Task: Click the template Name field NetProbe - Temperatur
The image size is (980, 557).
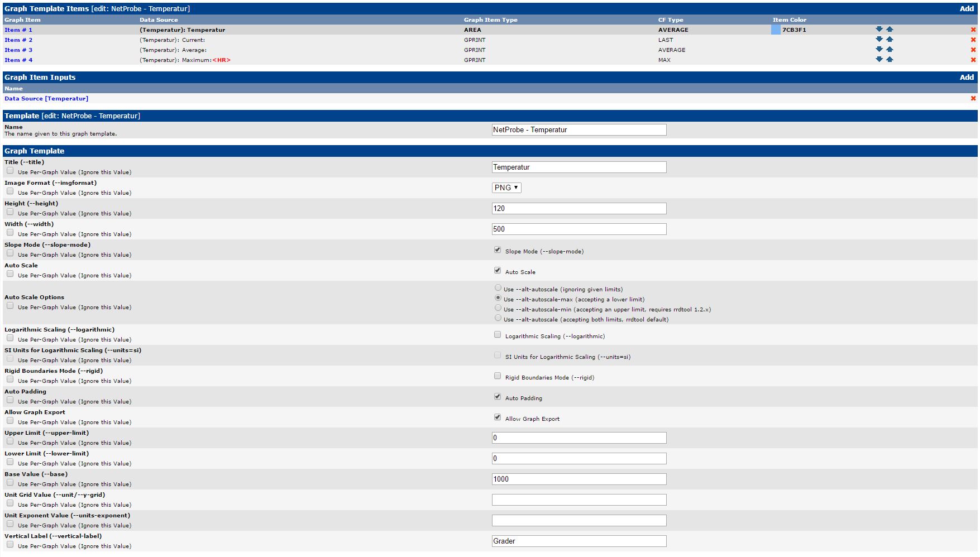Action: coord(579,129)
